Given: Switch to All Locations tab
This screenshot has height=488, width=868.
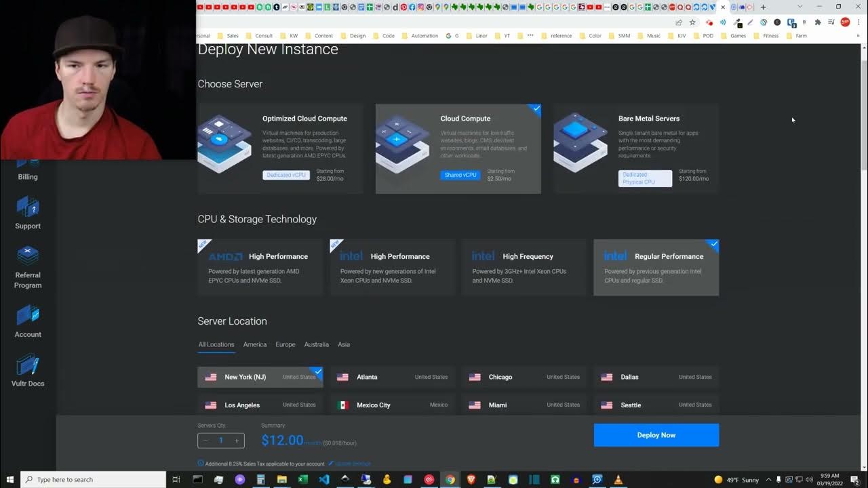Looking at the screenshot, I should pos(216,344).
